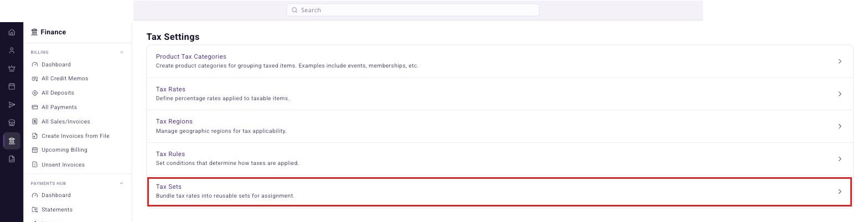Click the card icon beside All Payments

tap(35, 107)
